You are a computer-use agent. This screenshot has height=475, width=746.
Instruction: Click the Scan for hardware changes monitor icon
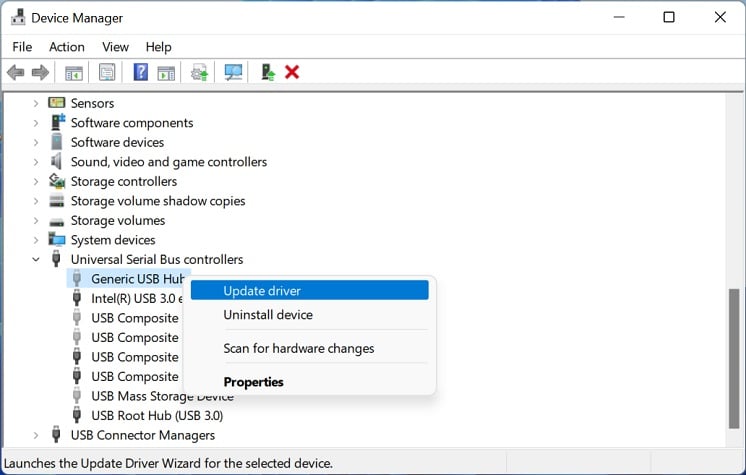pos(233,72)
